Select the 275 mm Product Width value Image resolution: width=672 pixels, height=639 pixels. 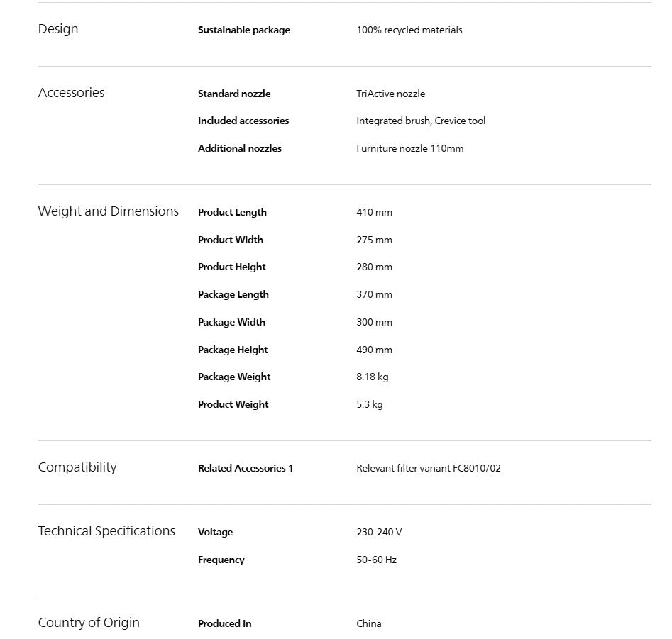tap(374, 240)
